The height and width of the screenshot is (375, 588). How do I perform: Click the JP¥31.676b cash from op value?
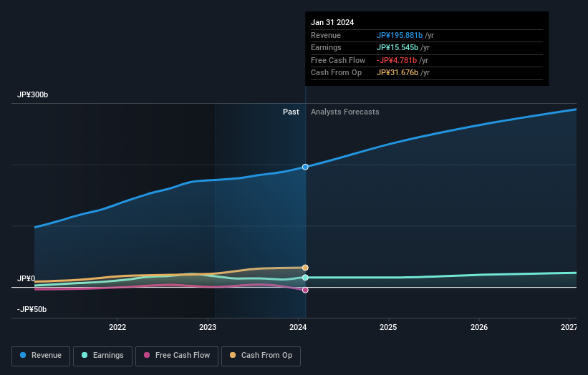coord(397,73)
